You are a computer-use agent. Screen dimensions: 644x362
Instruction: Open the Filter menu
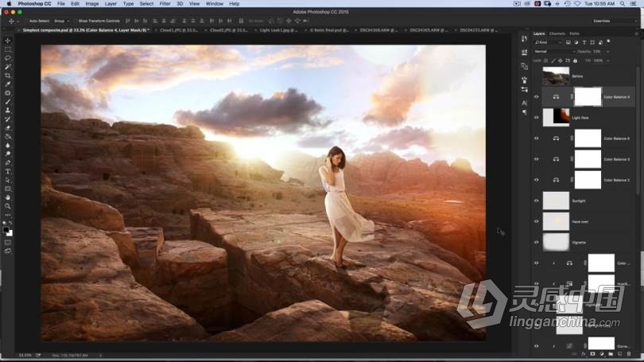pos(165,4)
